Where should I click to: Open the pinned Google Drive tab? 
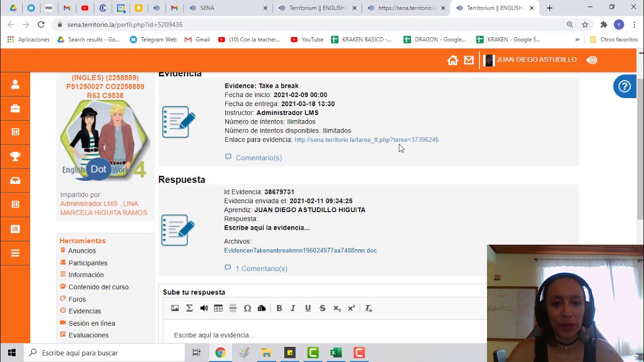(x=13, y=8)
